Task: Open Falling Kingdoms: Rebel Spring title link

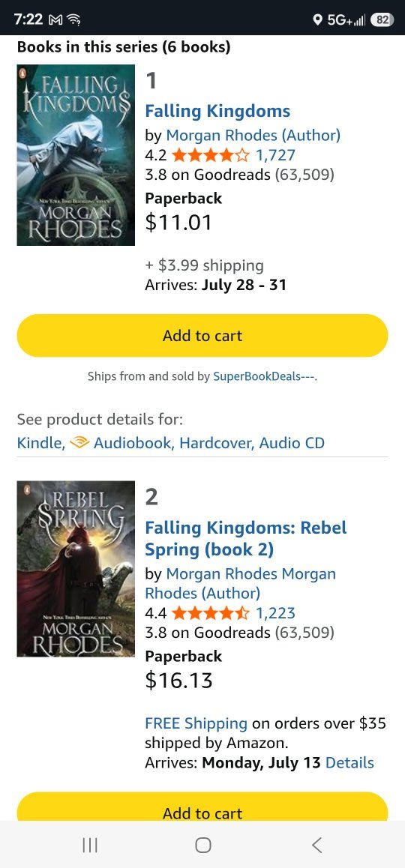Action: click(x=245, y=538)
